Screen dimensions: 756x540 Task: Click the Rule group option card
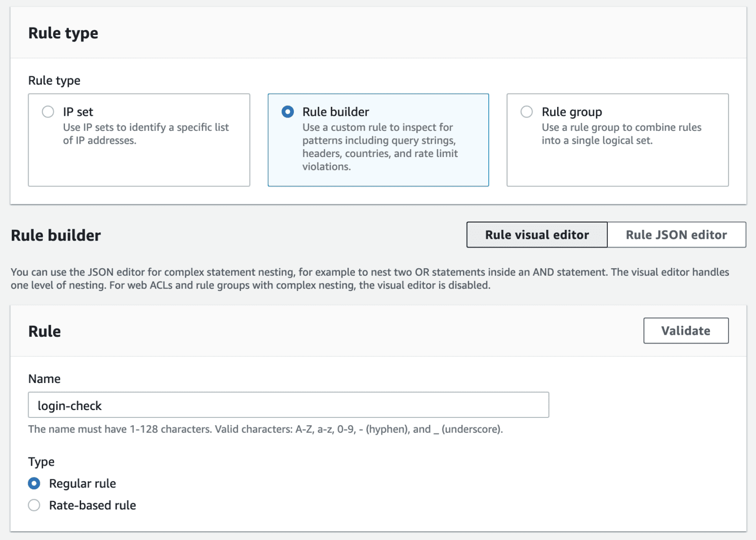coord(617,140)
